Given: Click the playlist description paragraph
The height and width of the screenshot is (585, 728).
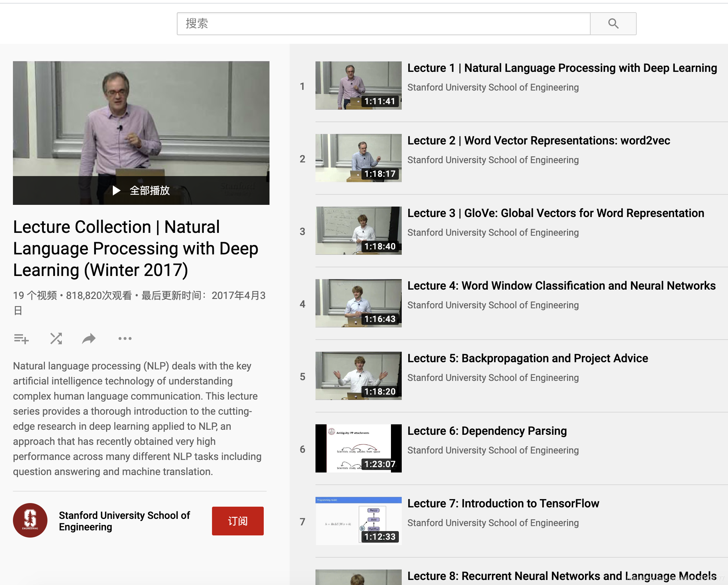Looking at the screenshot, I should click(x=137, y=419).
